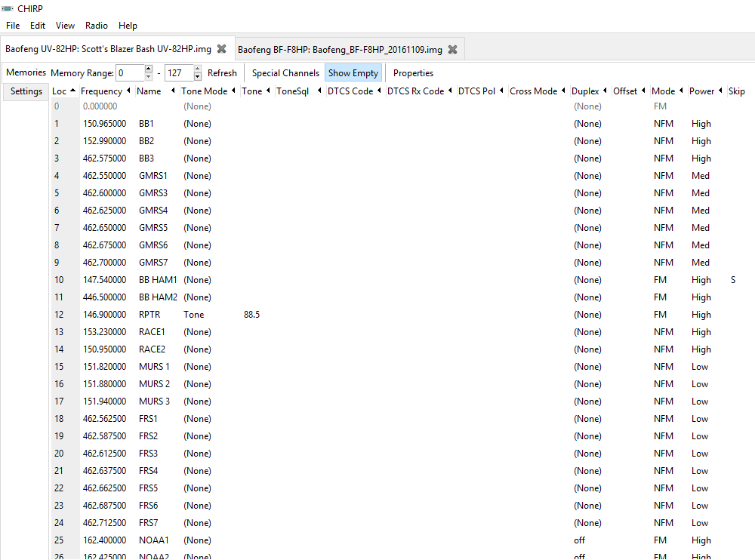Image resolution: width=755 pixels, height=560 pixels.
Task: Select the Settings side tab
Action: [26, 91]
